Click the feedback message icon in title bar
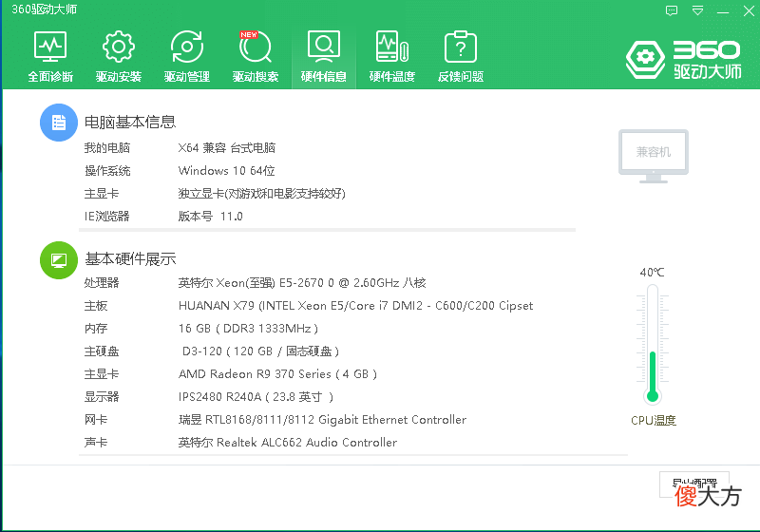Viewport: 760px width, 532px height. 672,10
